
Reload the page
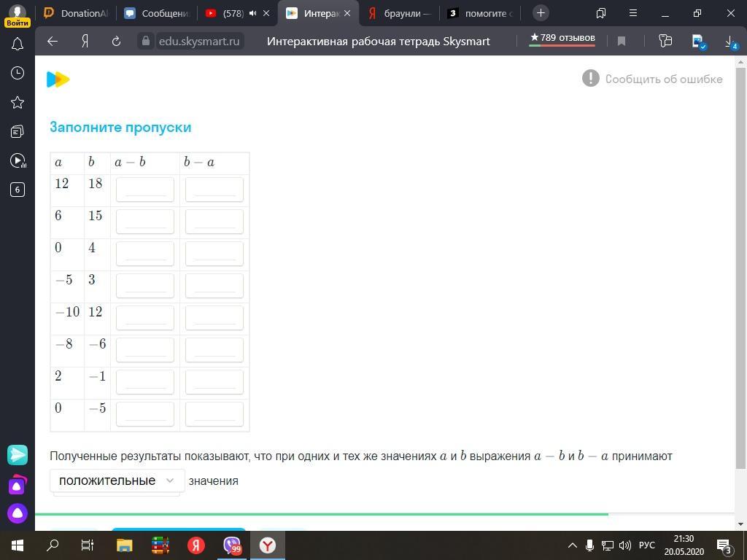[x=116, y=42]
